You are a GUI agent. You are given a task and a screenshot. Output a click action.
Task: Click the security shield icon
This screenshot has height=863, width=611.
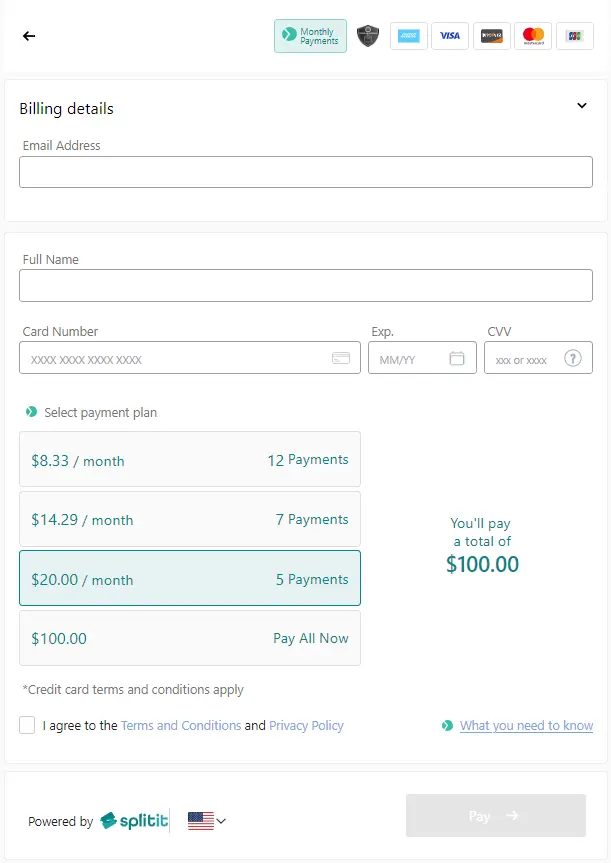368,36
